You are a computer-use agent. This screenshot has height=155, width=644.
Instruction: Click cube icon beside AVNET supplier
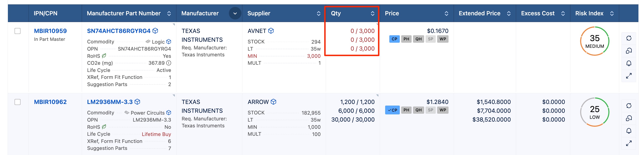[271, 31]
